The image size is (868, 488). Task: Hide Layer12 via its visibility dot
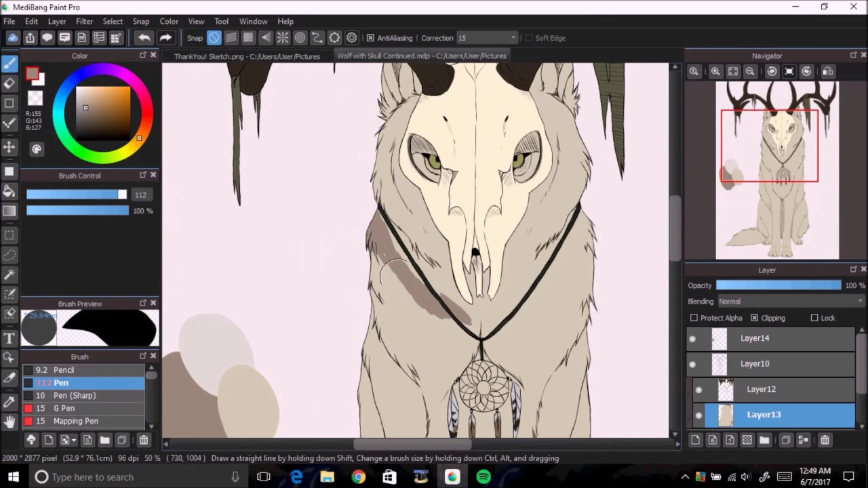(x=699, y=390)
